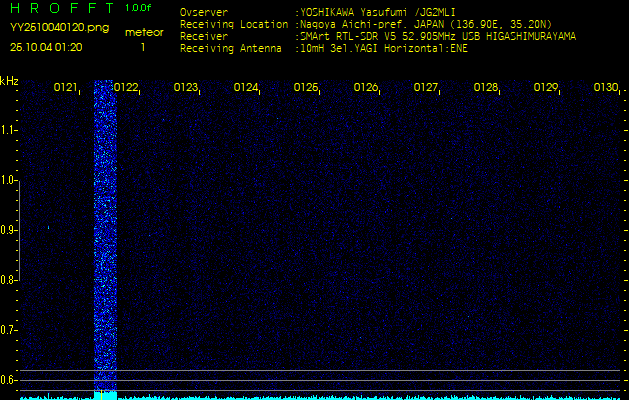Click the yellow marker in cyan level bar
Screen dimensions: 629x400
[102, 395]
